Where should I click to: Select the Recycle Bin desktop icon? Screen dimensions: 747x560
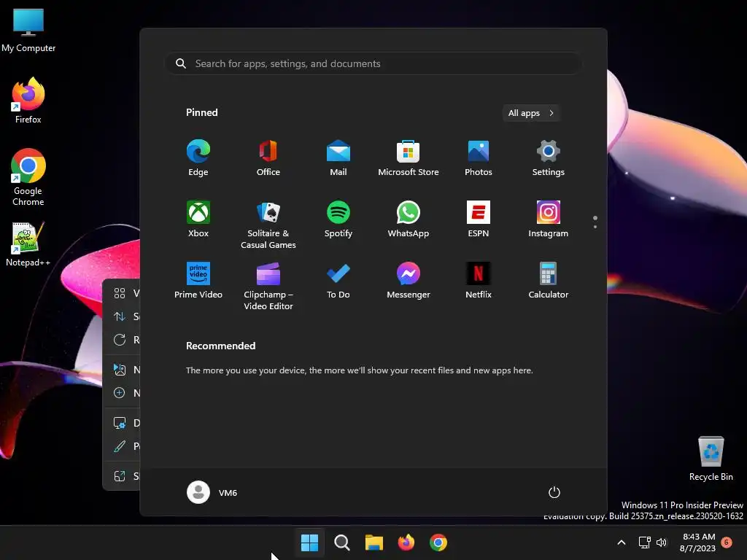(711, 459)
